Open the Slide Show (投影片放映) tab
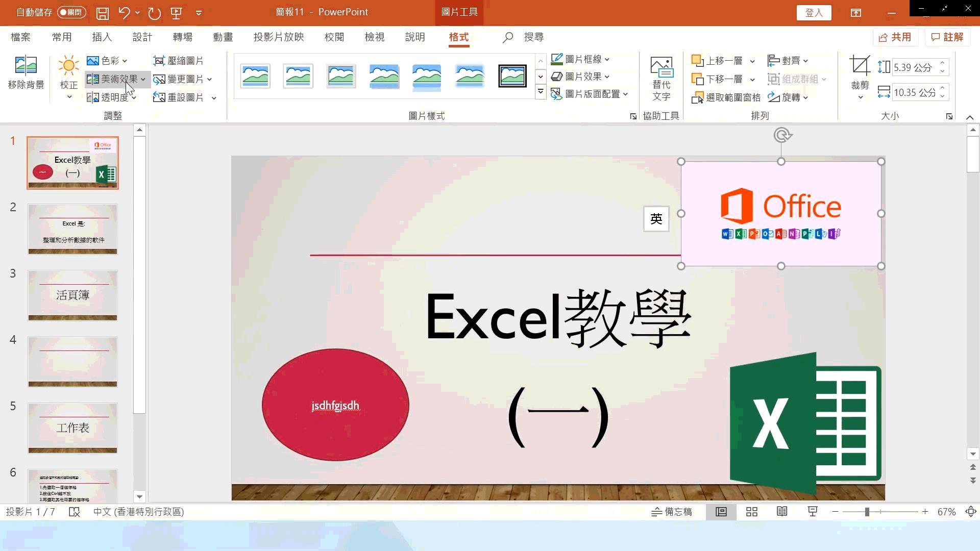This screenshot has width=980, height=551. point(279,37)
